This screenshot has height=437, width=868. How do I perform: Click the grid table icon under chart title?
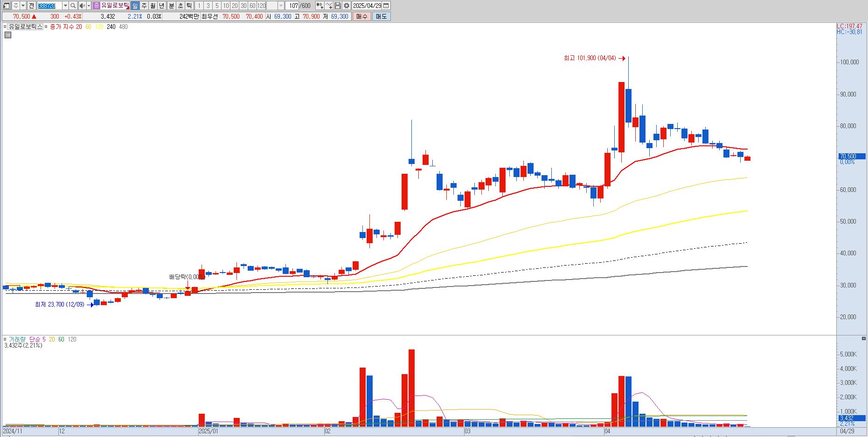pos(8,35)
